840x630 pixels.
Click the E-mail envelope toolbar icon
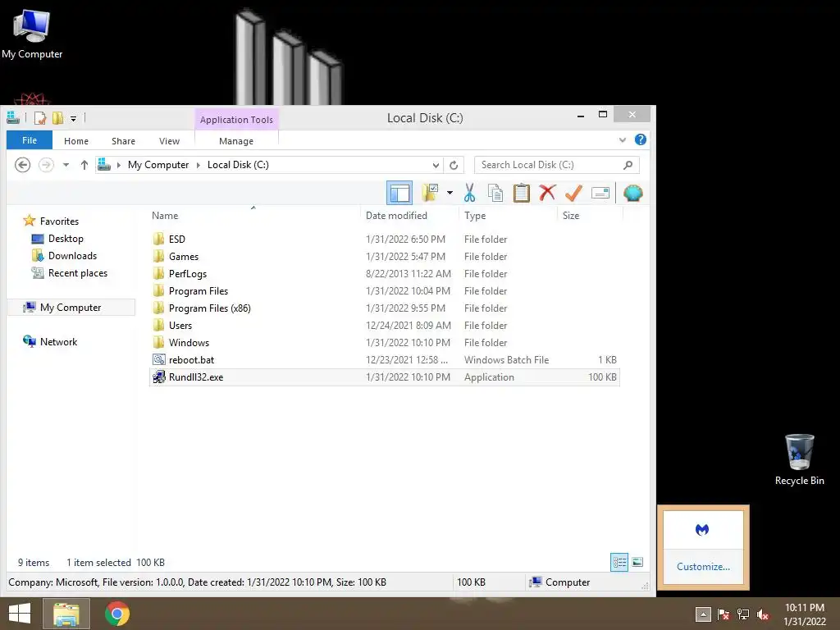[x=600, y=193]
